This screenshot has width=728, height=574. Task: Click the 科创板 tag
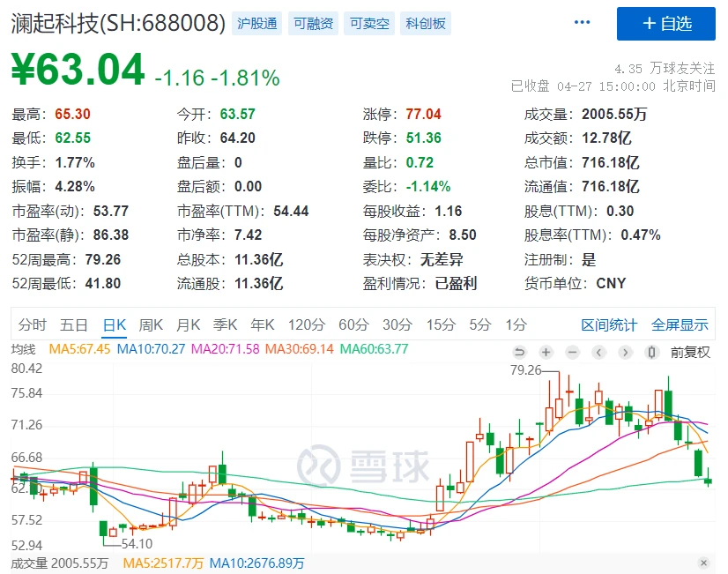point(425,24)
